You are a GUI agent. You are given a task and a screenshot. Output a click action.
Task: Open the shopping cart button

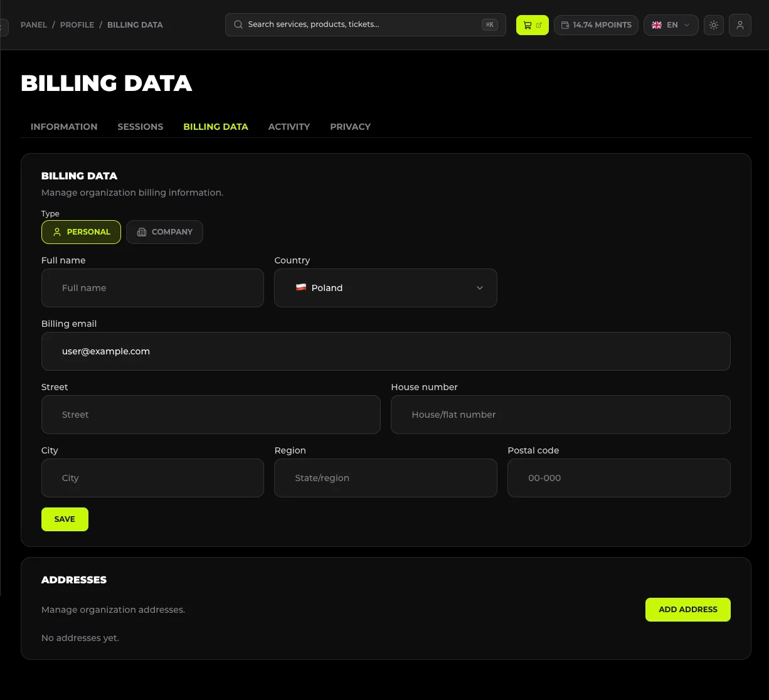point(532,25)
